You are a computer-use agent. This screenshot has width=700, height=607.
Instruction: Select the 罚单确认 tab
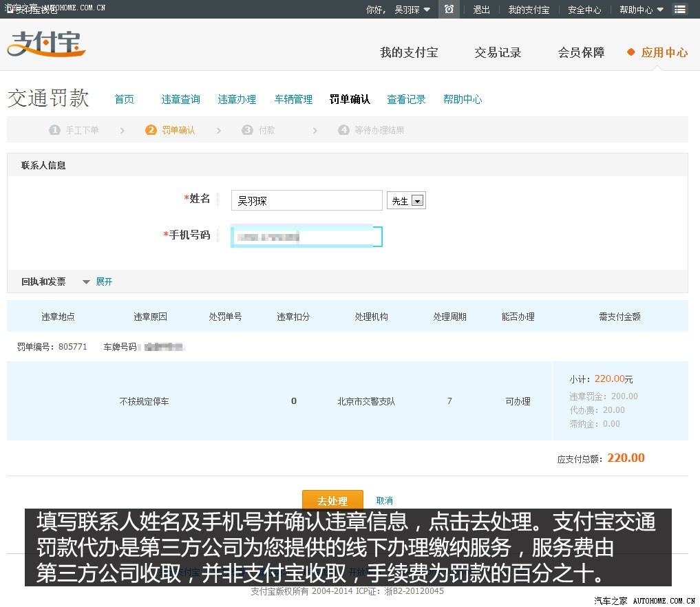(350, 99)
